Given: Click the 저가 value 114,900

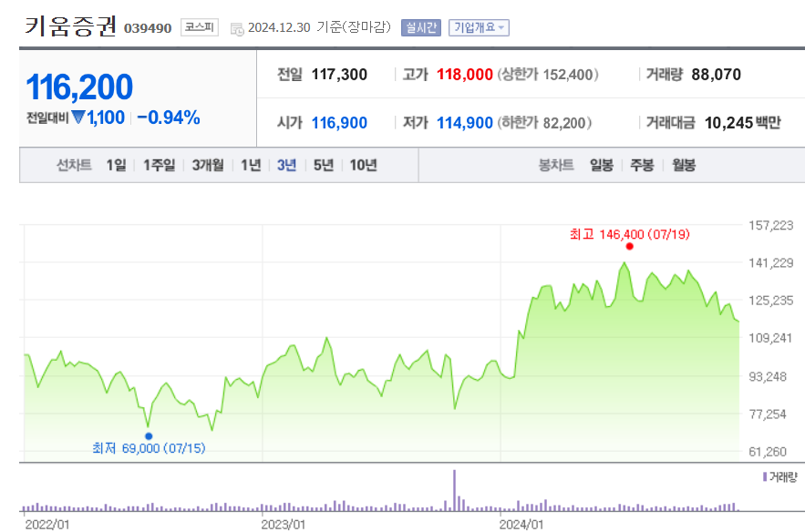Looking at the screenshot, I should 465,123.
